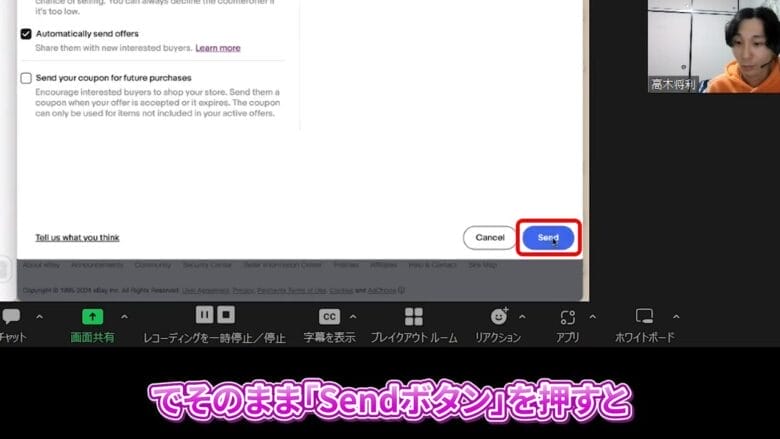Open the whiteboard icon
The width and height of the screenshot is (780, 439).
644,316
